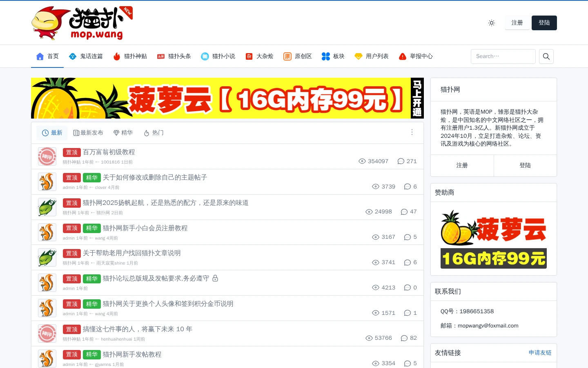Open post 搞懂这七件事的人，将赢下未来 10 年
This screenshot has height=368, width=588.
tap(138, 329)
